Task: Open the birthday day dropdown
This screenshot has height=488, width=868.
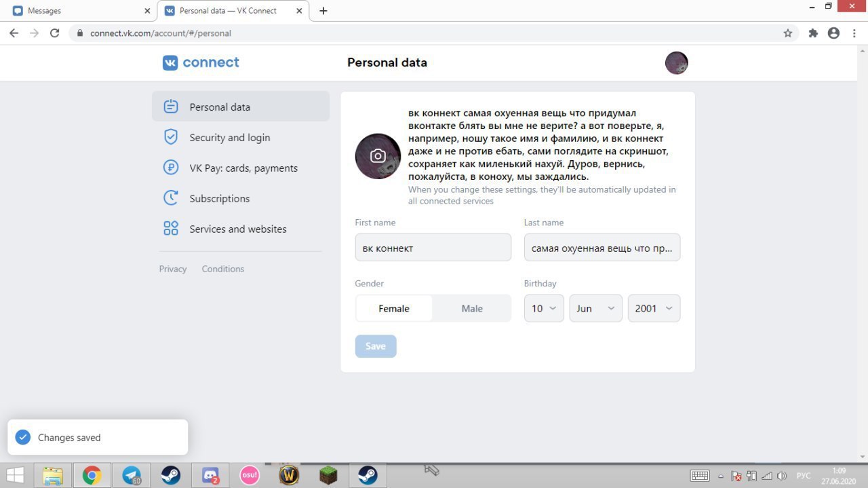Action: 544,308
